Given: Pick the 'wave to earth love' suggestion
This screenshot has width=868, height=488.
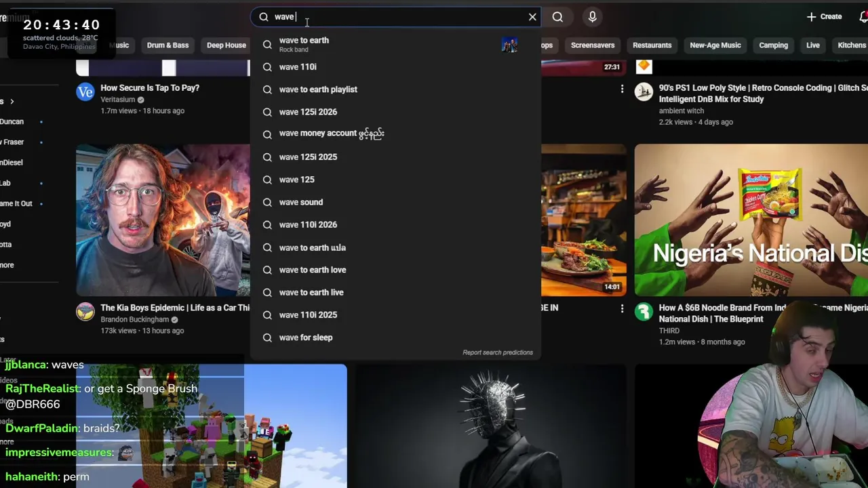Looking at the screenshot, I should [395, 270].
